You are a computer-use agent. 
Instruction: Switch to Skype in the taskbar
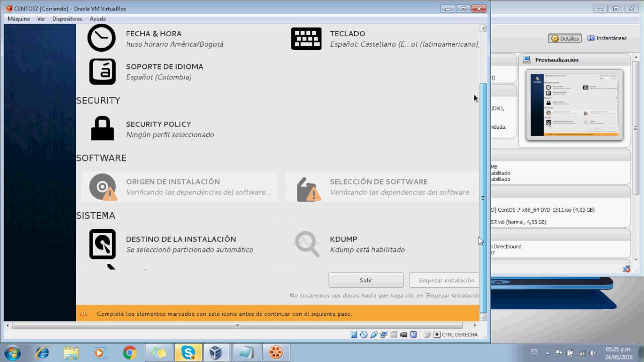[x=188, y=353]
